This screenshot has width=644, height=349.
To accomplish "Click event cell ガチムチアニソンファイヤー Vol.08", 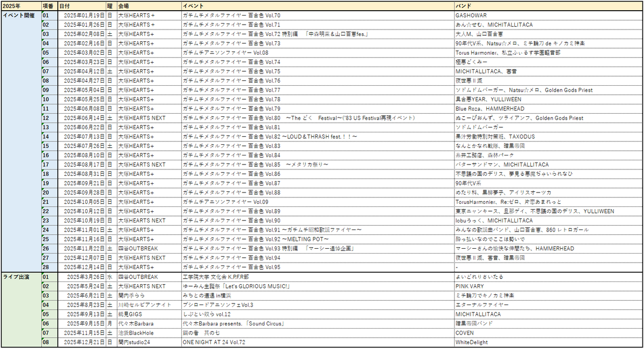I will [317, 53].
